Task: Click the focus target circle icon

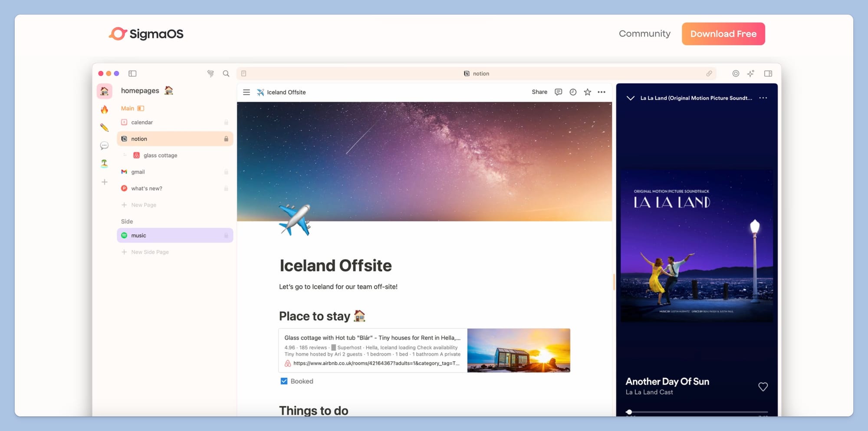Action: point(736,73)
